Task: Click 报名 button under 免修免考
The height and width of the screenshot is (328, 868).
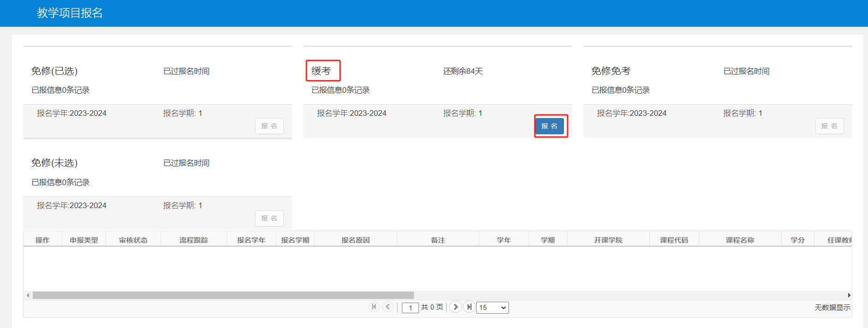Action: coord(829,126)
